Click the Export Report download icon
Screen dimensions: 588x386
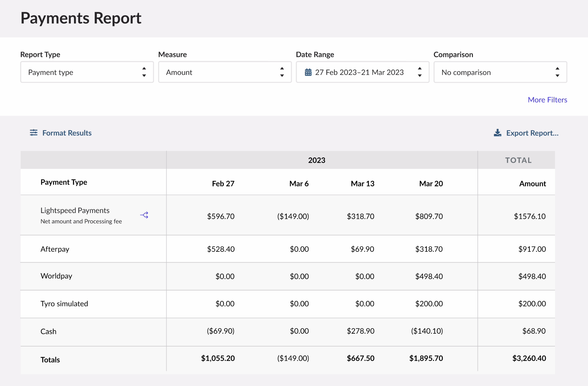pyautogui.click(x=497, y=133)
